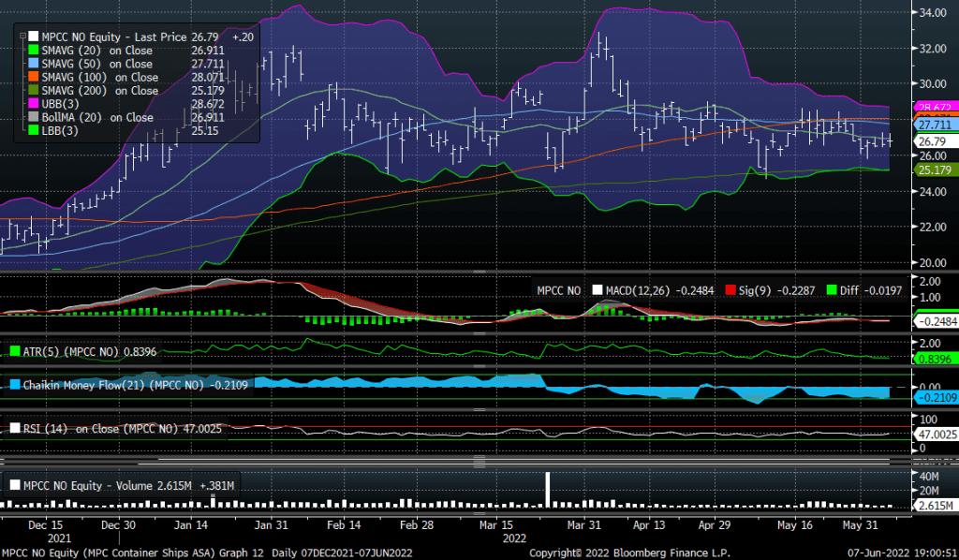Click the "SMAVG (20) on Close" legend label
The width and height of the screenshot is (959, 560).
click(96, 51)
